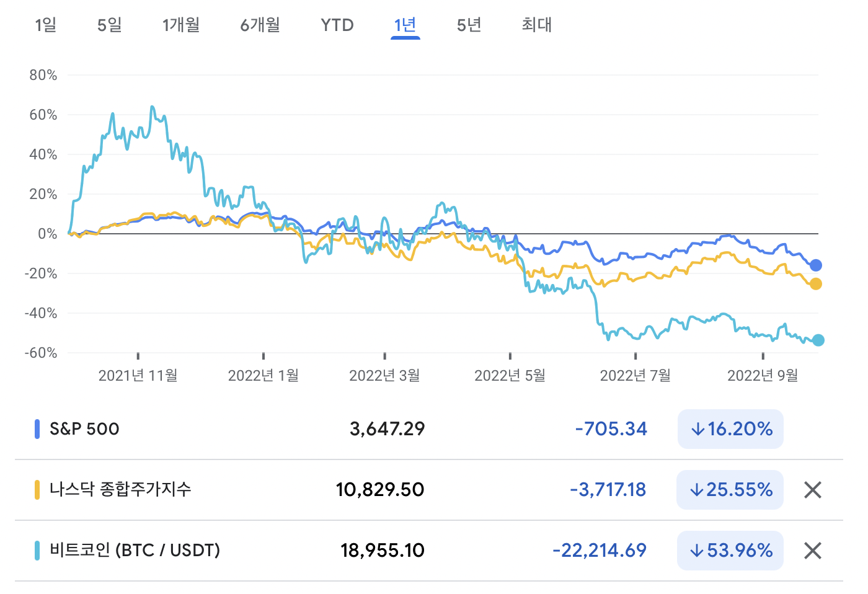This screenshot has width=868, height=594.
Task: Switch to the 5일 range tab
Action: (110, 25)
